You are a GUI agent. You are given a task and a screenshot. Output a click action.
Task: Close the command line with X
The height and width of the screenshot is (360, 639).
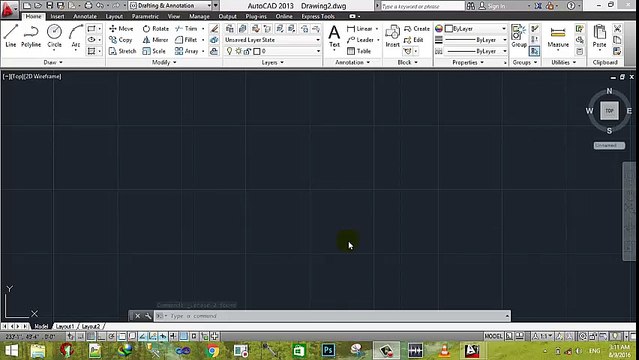coord(138,316)
